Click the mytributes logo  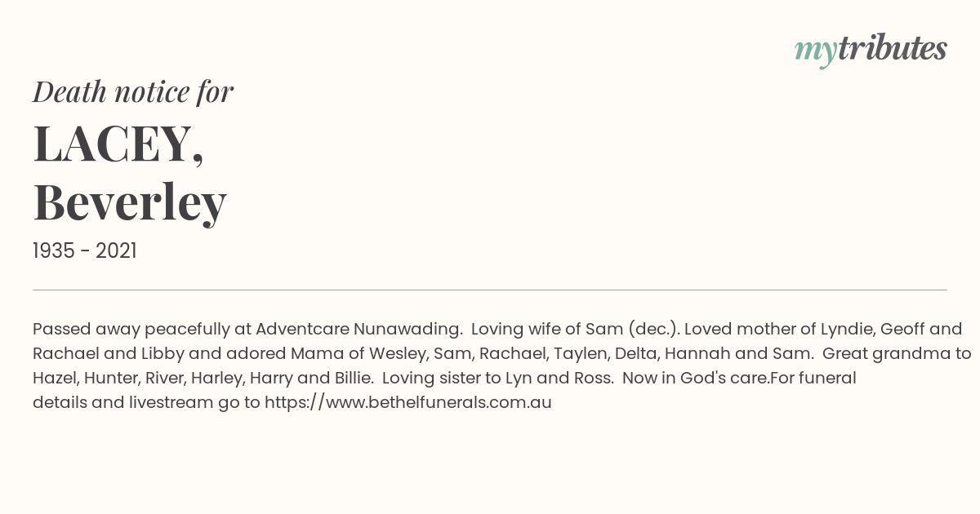coord(871,51)
